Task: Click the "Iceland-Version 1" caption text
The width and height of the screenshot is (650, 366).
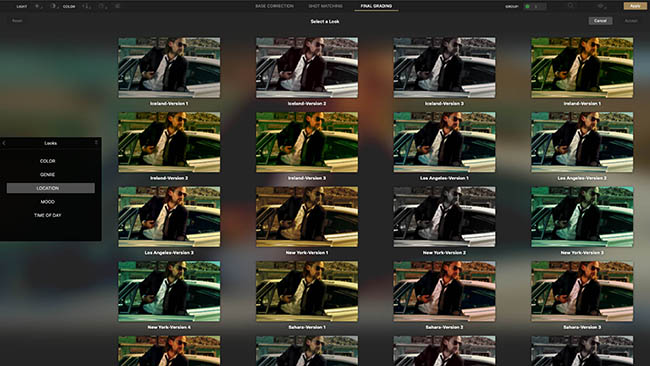Action: pyautogui.click(x=169, y=104)
